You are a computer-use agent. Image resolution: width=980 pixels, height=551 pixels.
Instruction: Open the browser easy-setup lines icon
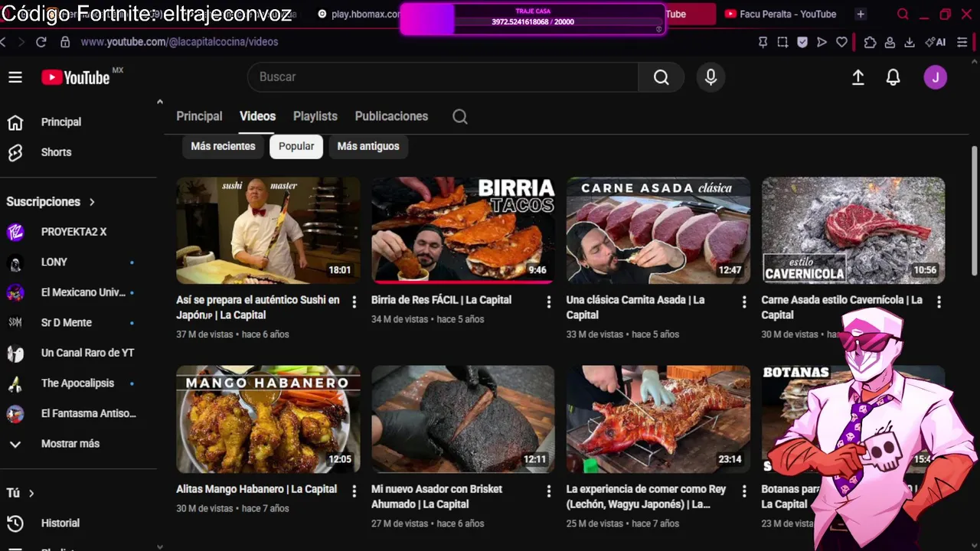click(x=962, y=42)
